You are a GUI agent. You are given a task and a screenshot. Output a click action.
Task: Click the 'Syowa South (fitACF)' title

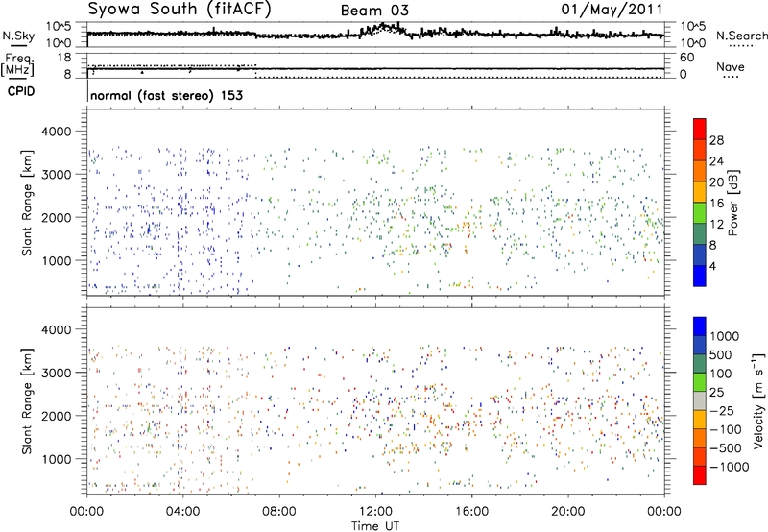[180, 10]
